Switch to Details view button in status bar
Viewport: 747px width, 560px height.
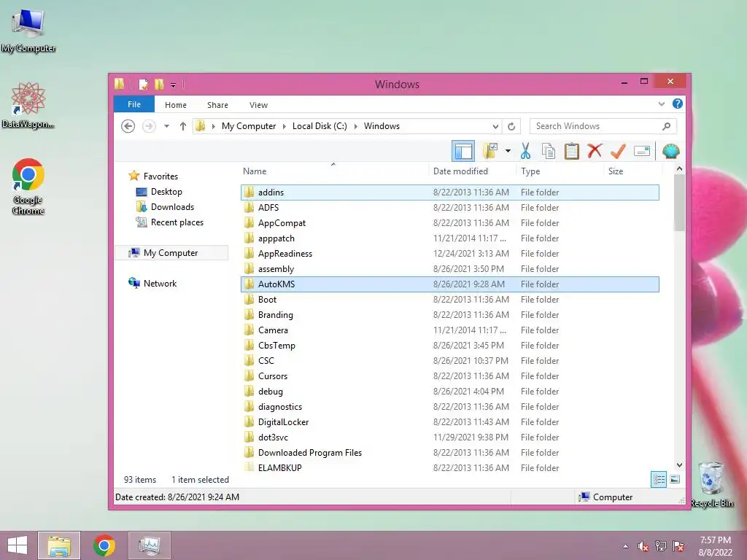(659, 479)
